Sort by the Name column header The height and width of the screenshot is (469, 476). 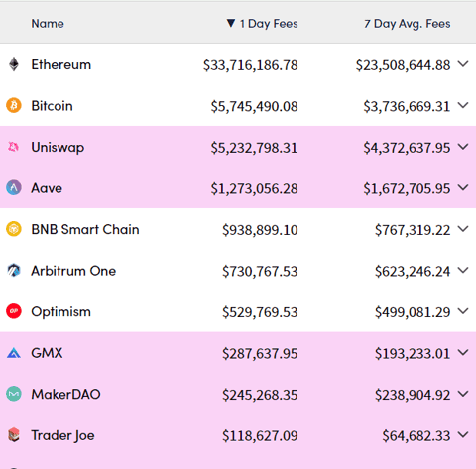tap(48, 24)
